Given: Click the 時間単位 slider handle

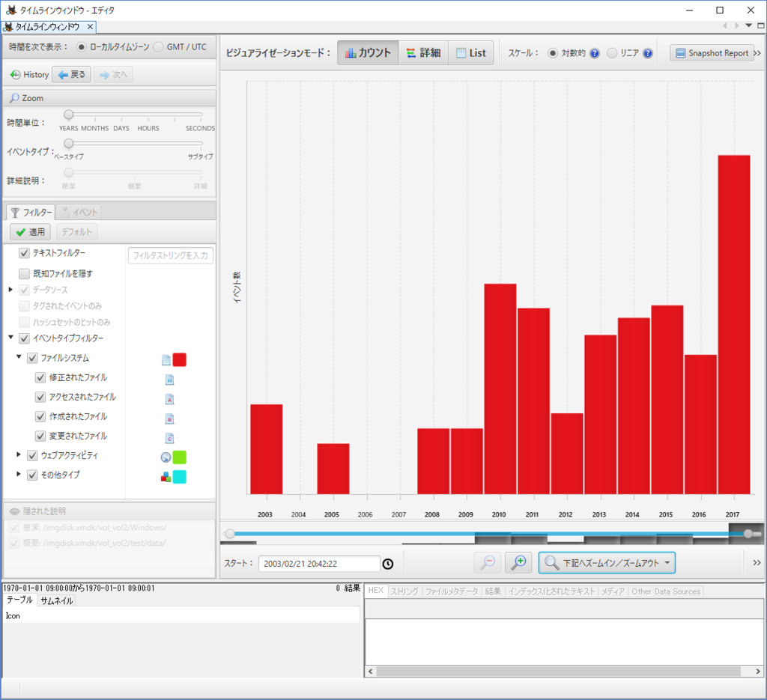Looking at the screenshot, I should point(68,115).
